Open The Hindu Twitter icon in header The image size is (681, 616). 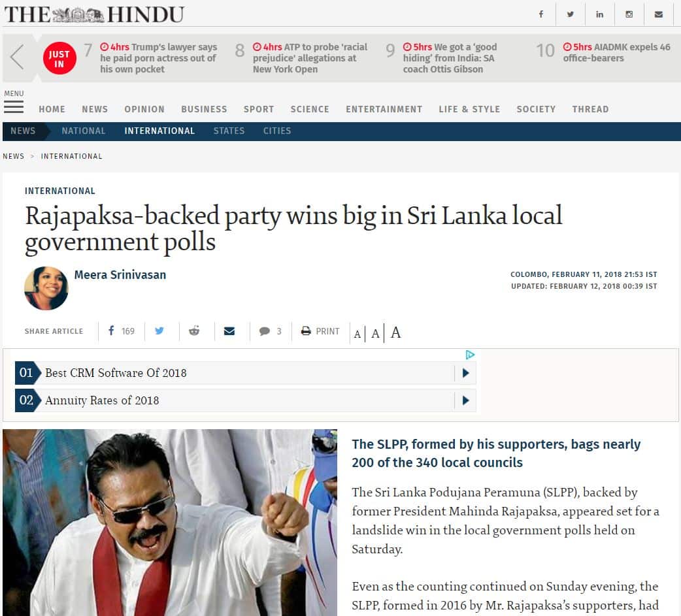click(571, 14)
